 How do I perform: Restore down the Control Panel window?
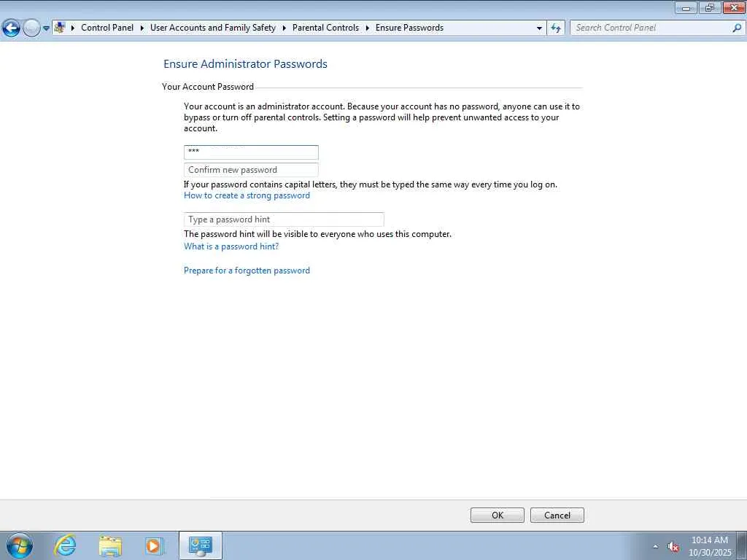click(x=710, y=7)
